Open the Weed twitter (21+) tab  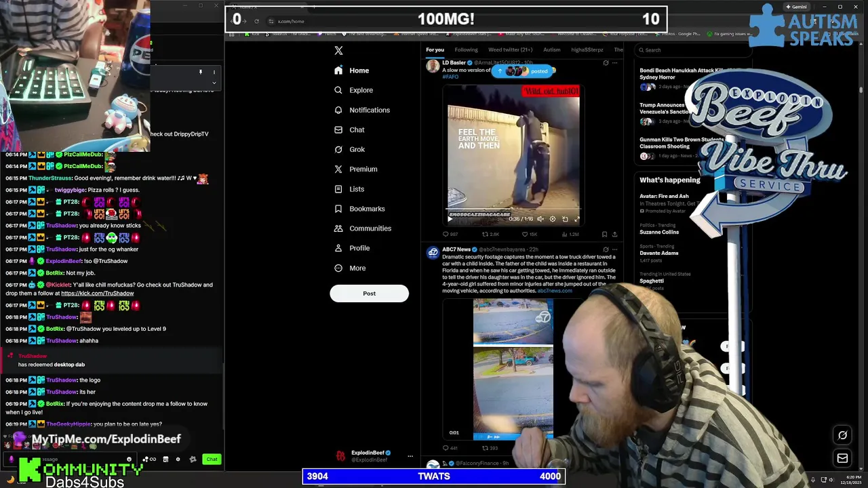click(x=511, y=49)
